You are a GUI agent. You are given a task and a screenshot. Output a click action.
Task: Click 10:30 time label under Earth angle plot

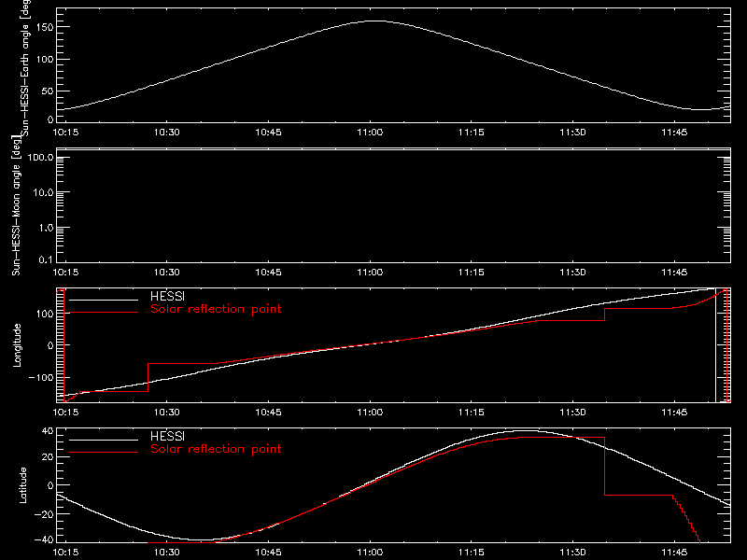[x=167, y=132]
